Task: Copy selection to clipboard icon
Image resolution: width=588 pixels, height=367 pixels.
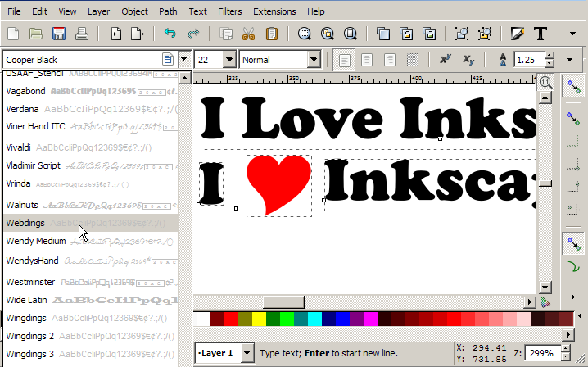Action: point(226,34)
